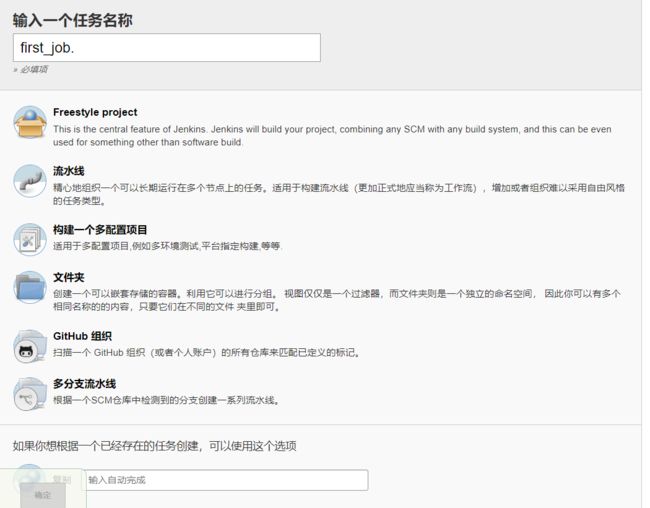Click the 精心地组织一个可以长期运行 description

click(339, 194)
